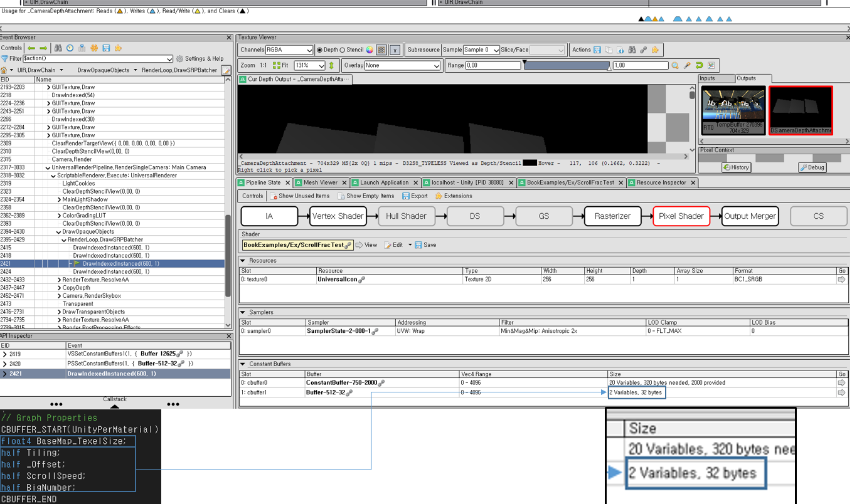Screen dimensions: 852x504
Task: Click the History button in Pixel Context
Action: click(736, 167)
